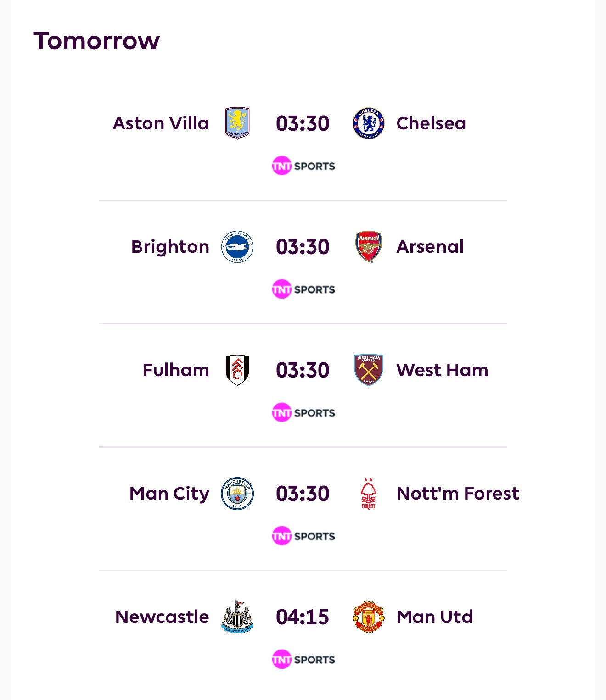Viewport: 606px width, 700px height.
Task: Tap the Man Utd club crest
Action: 368,617
